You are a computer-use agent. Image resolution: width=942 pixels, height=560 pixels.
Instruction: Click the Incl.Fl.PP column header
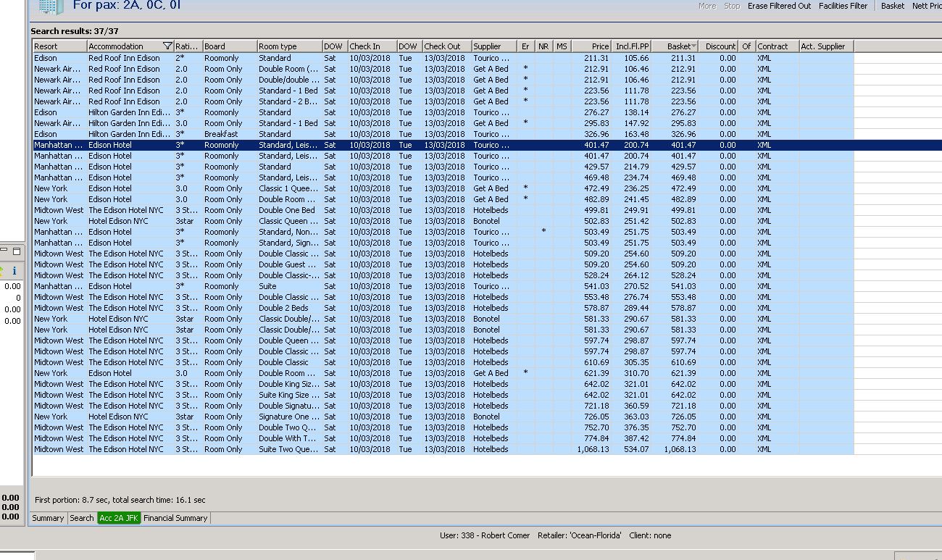632,46
